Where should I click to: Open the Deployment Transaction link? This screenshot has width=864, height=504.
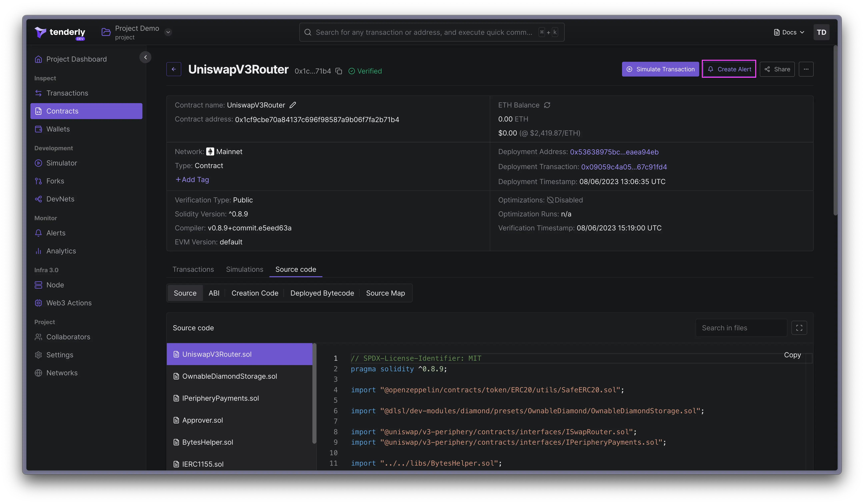(624, 167)
